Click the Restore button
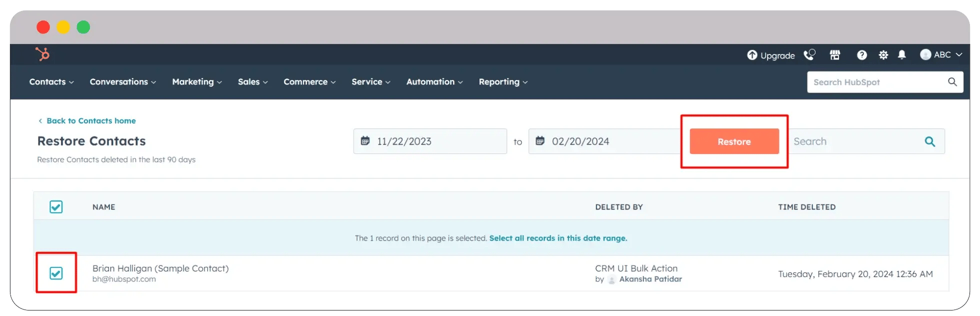This screenshot has height=316, width=980. point(734,141)
